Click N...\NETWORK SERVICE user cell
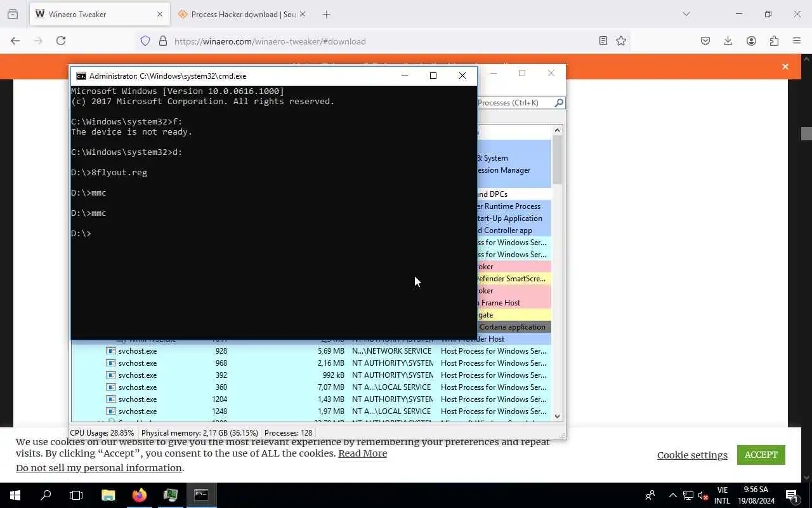This screenshot has width=812, height=508. [391, 351]
